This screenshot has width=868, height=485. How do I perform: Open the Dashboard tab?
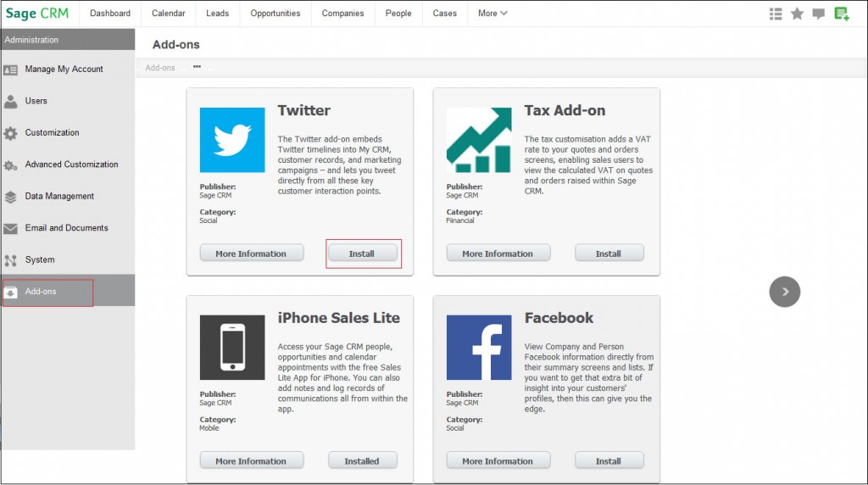(110, 14)
